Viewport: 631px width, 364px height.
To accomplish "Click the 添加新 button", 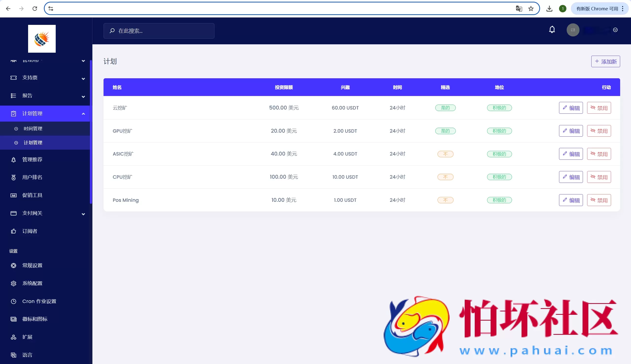I will coord(605,62).
